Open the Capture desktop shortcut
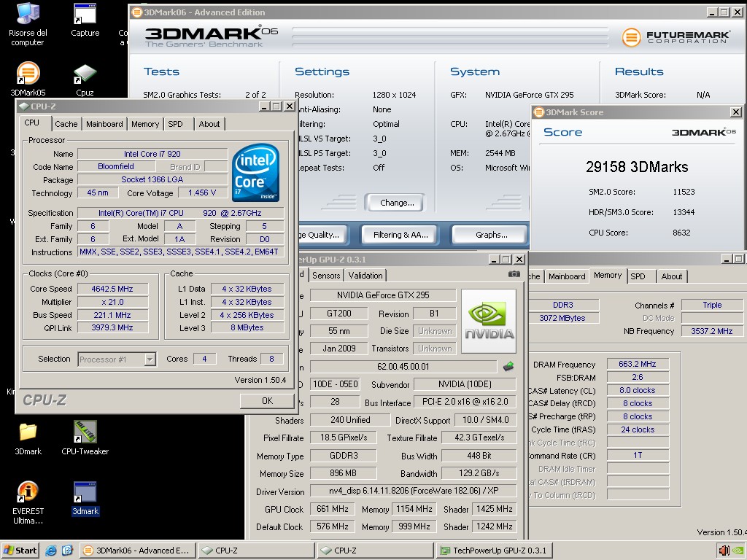Screen dimensions: 747x560 coord(85,20)
